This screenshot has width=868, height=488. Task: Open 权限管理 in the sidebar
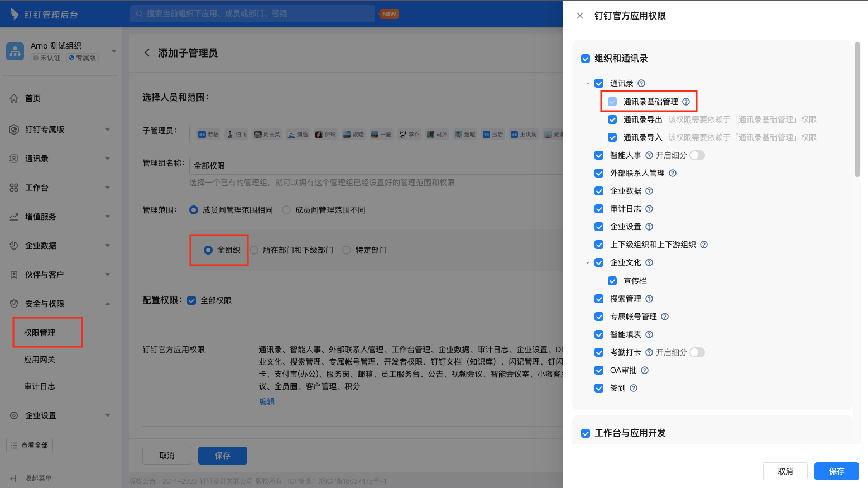click(40, 333)
